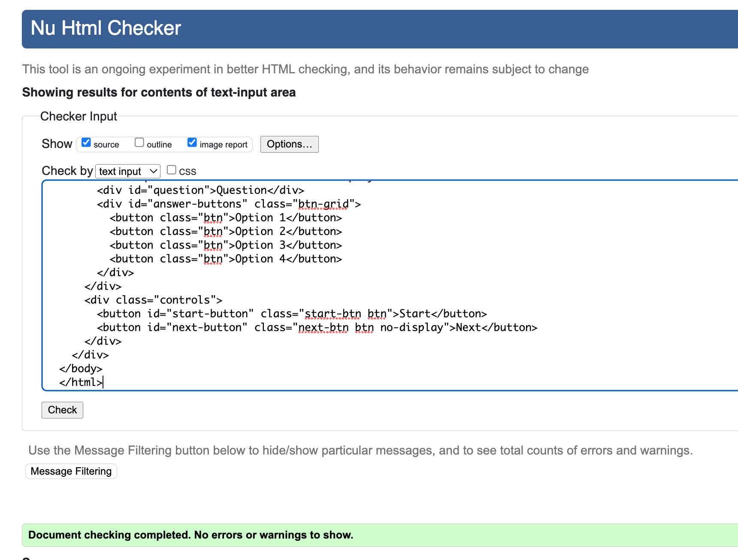Click the closing </html> tag line
The height and width of the screenshot is (560, 738).
(x=81, y=382)
